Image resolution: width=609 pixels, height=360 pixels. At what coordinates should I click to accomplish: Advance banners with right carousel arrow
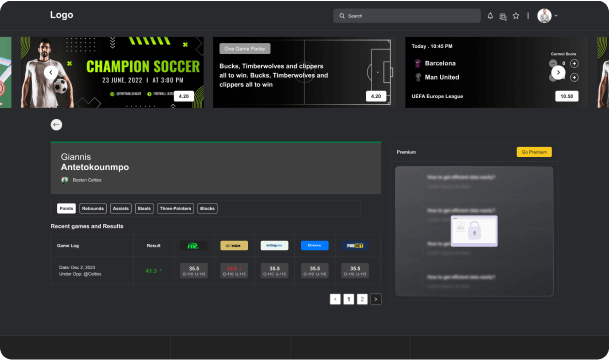[558, 72]
